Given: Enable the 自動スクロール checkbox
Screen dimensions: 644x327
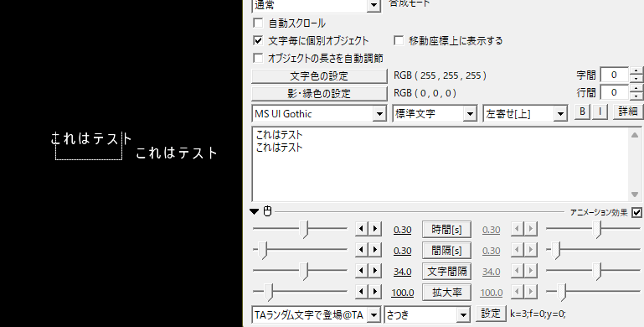Looking at the screenshot, I should [x=258, y=23].
